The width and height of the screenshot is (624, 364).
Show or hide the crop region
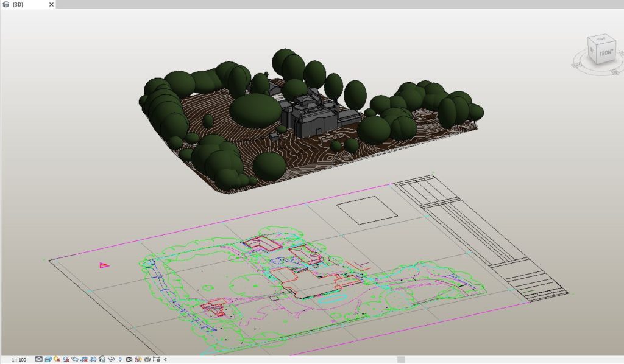pos(93,359)
